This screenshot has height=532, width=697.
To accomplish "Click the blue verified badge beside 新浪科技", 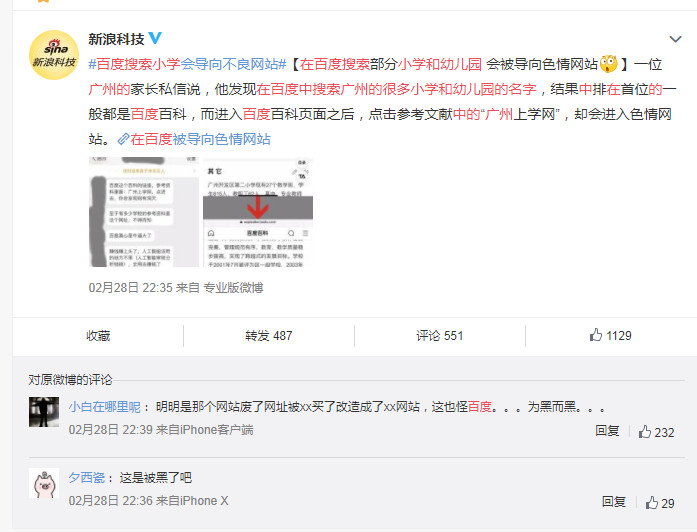I will pyautogui.click(x=154, y=39).
